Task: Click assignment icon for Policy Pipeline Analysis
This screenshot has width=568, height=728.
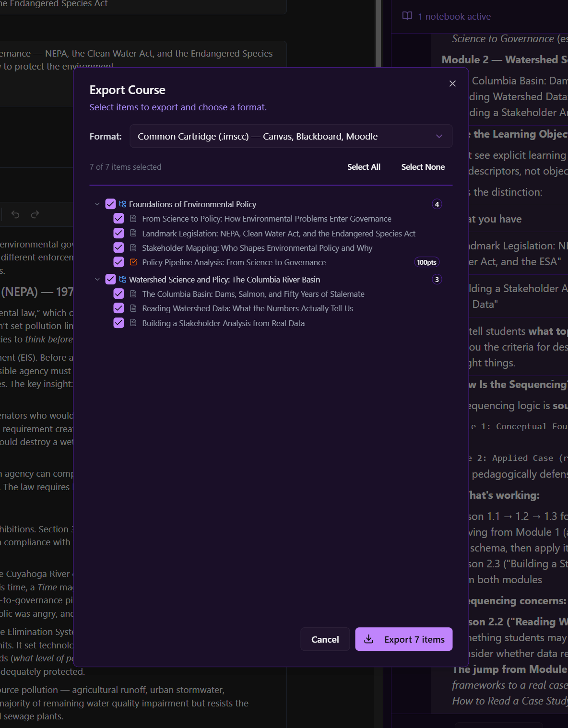Action: (133, 262)
